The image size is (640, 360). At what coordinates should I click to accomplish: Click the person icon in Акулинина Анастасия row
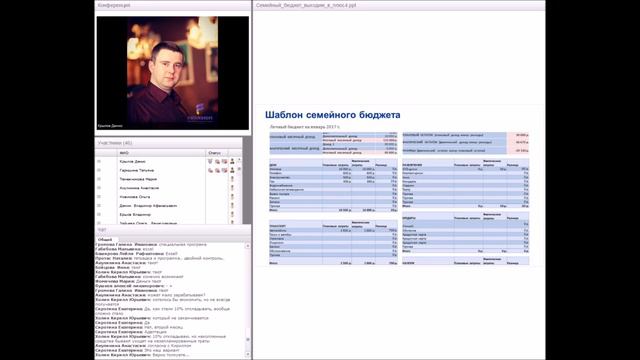pyautogui.click(x=232, y=188)
